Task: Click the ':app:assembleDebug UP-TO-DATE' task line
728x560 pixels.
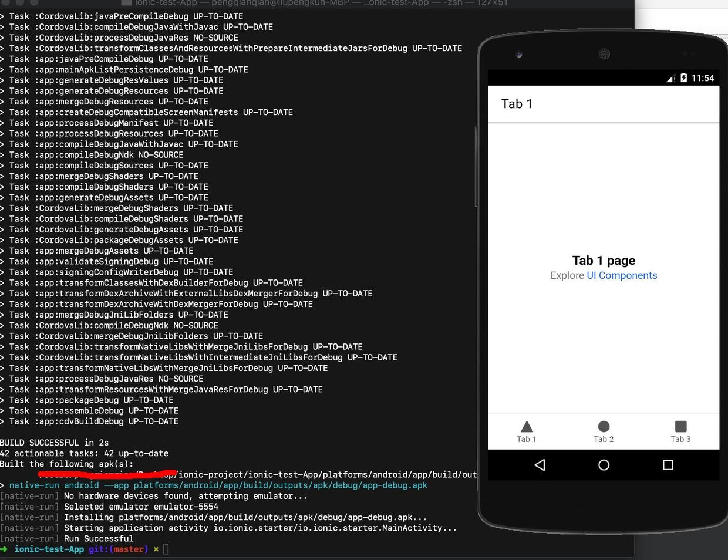Action: [89, 411]
